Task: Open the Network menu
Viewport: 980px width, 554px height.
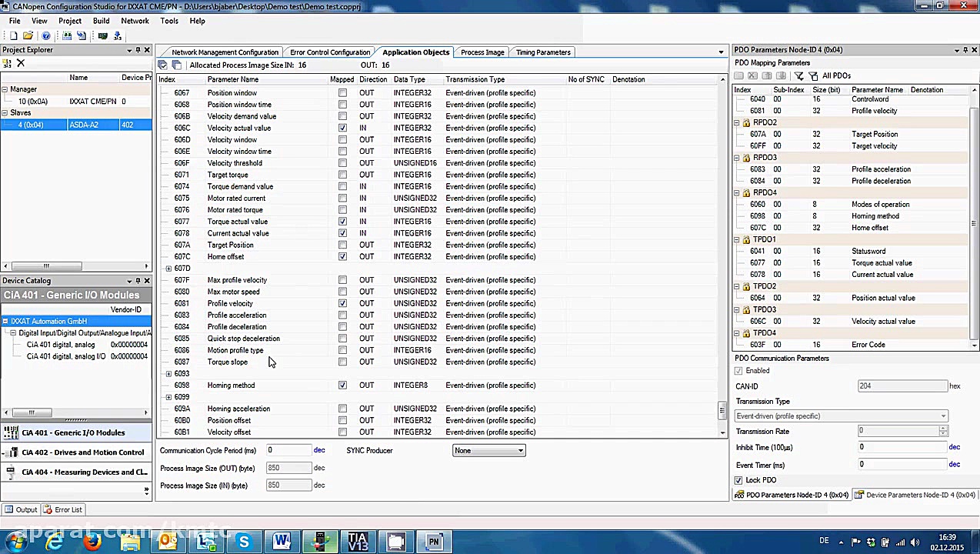Action: pyautogui.click(x=135, y=21)
